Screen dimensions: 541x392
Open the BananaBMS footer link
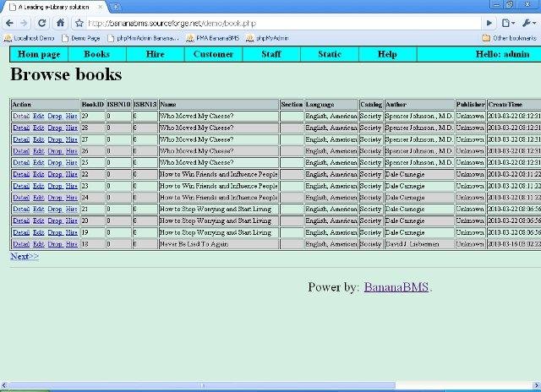[x=396, y=287]
